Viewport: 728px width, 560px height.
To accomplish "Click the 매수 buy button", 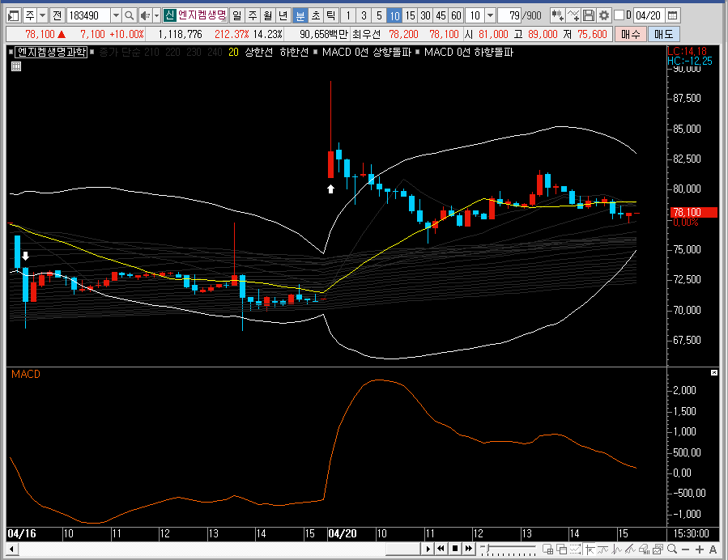I will point(631,34).
